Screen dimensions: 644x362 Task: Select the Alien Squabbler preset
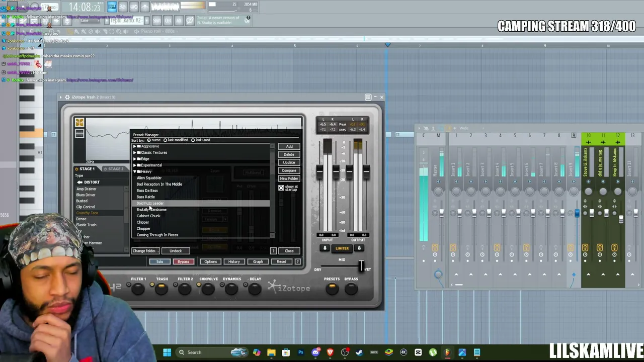pos(149,178)
